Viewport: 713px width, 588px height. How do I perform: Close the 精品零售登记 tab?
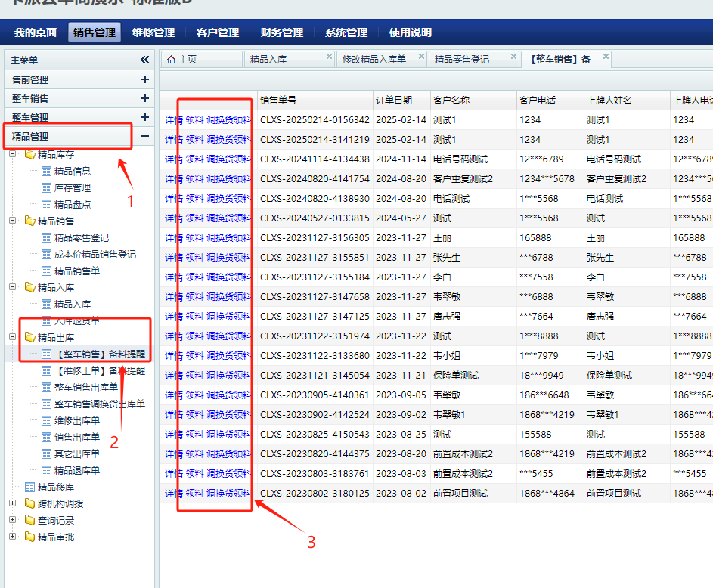tap(513, 57)
